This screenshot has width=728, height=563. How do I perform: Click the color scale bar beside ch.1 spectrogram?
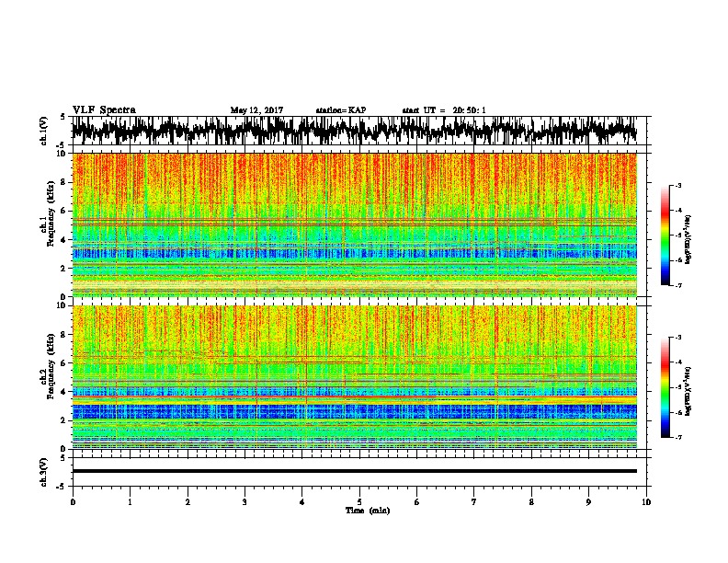click(665, 236)
